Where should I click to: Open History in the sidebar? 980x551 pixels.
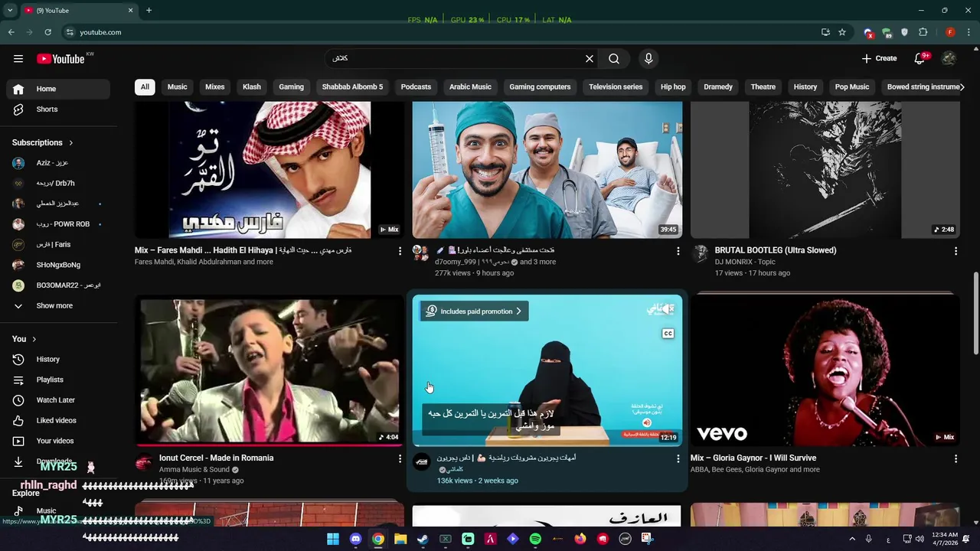coord(58,359)
